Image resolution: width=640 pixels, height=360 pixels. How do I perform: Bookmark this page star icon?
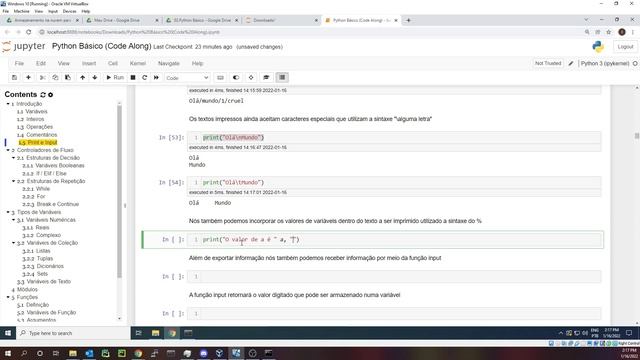pyautogui.click(x=609, y=32)
